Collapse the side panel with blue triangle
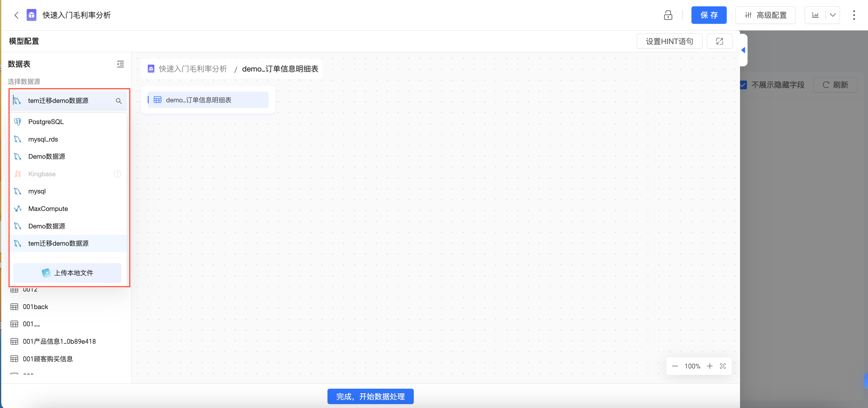 click(743, 50)
